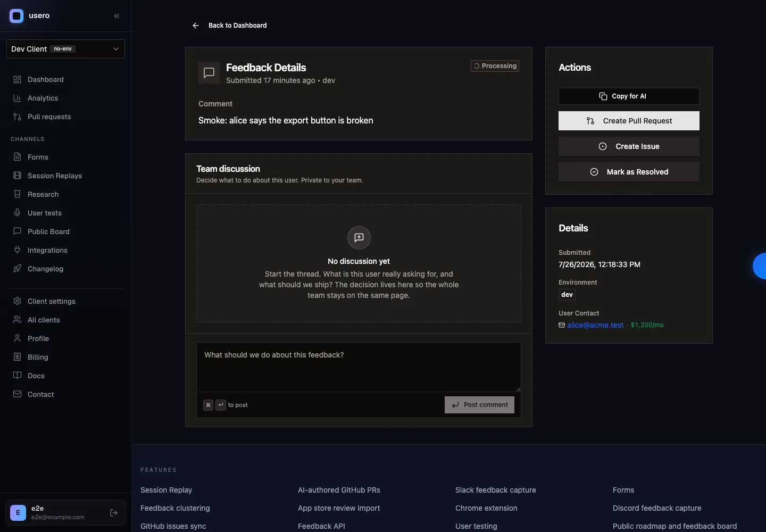This screenshot has height=532, width=766.
Task: Click the usero logo icon
Action: pyautogui.click(x=16, y=16)
